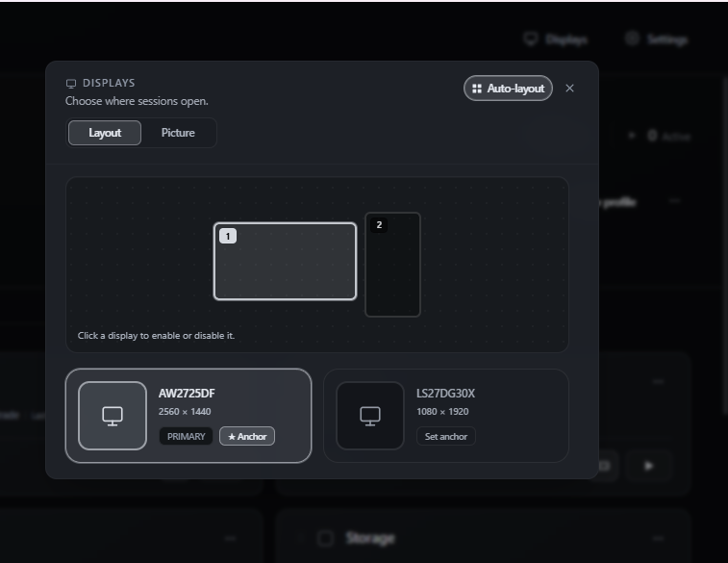Click the AW2725DF monitor icon tile
The width and height of the screenshot is (728, 563).
(113, 416)
